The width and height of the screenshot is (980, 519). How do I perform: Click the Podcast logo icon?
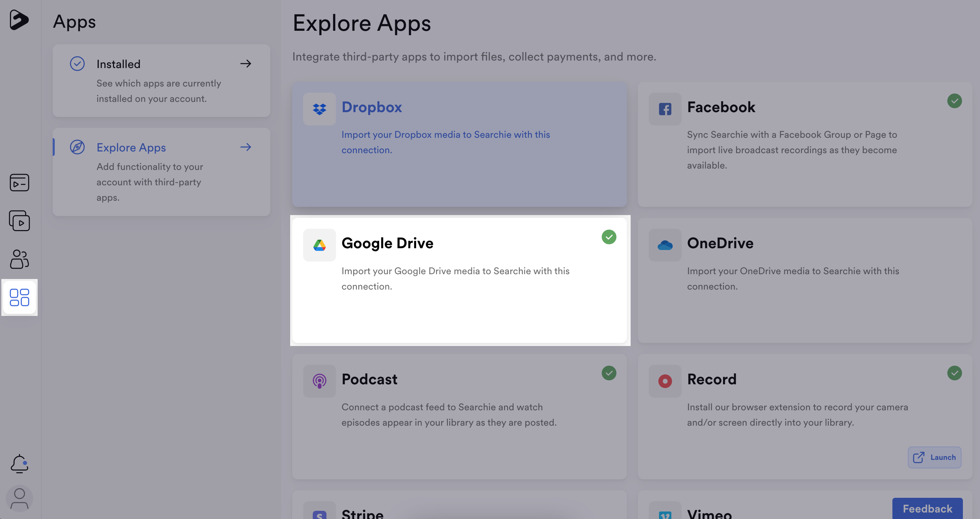[320, 381]
